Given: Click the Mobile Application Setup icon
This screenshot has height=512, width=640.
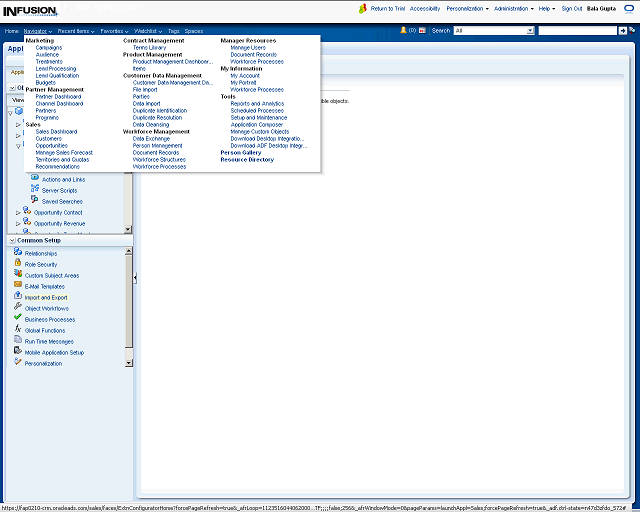Looking at the screenshot, I should coord(18,352).
